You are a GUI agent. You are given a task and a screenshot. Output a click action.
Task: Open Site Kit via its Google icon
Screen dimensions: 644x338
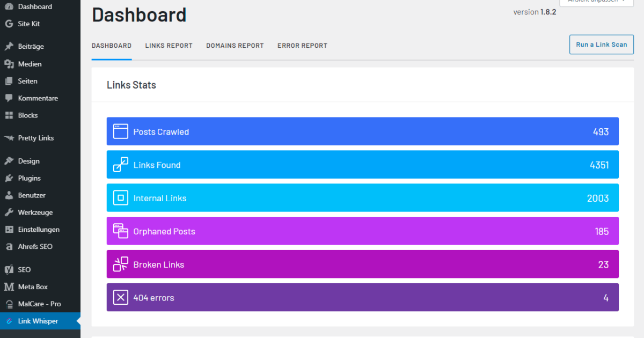tap(9, 24)
